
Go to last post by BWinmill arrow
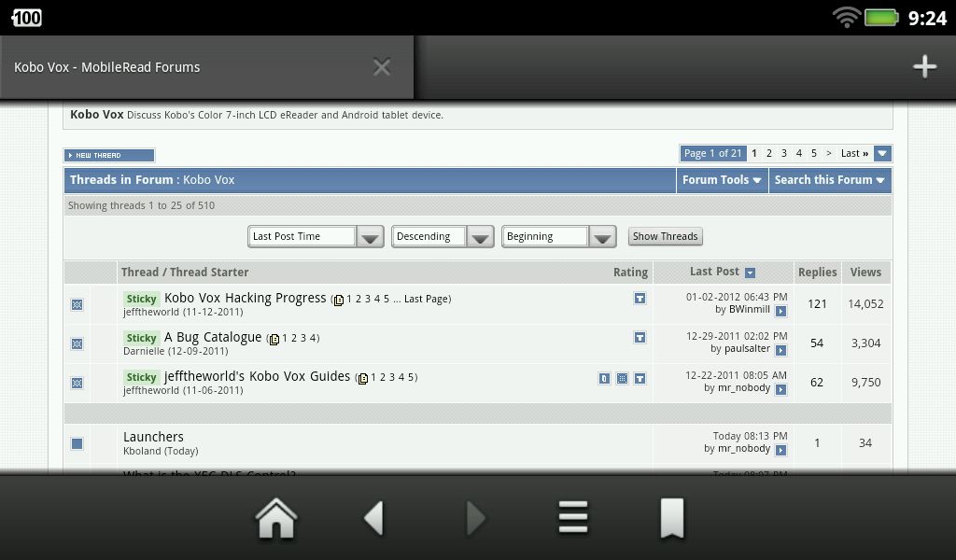(780, 312)
